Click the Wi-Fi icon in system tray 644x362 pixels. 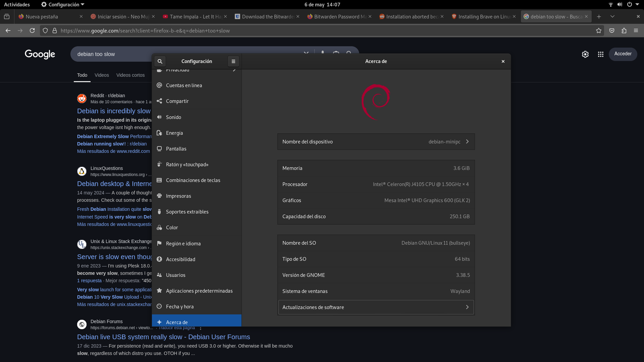pyautogui.click(x=610, y=5)
